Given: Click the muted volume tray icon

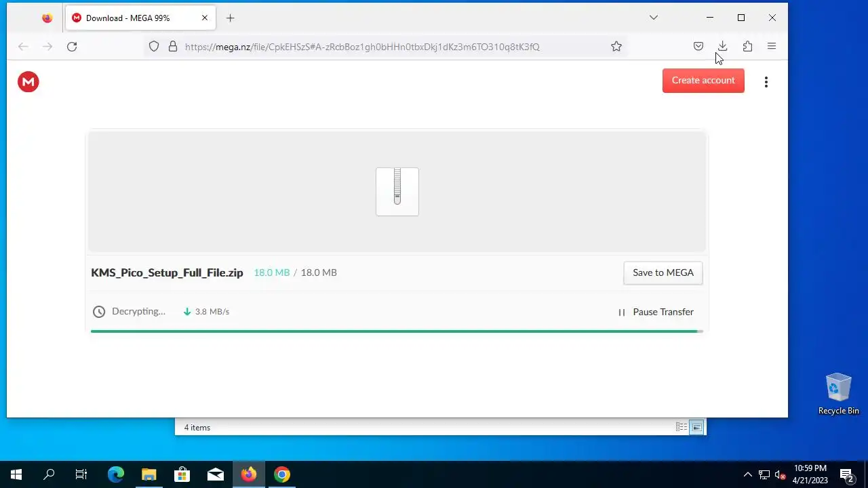Looking at the screenshot, I should (x=781, y=474).
